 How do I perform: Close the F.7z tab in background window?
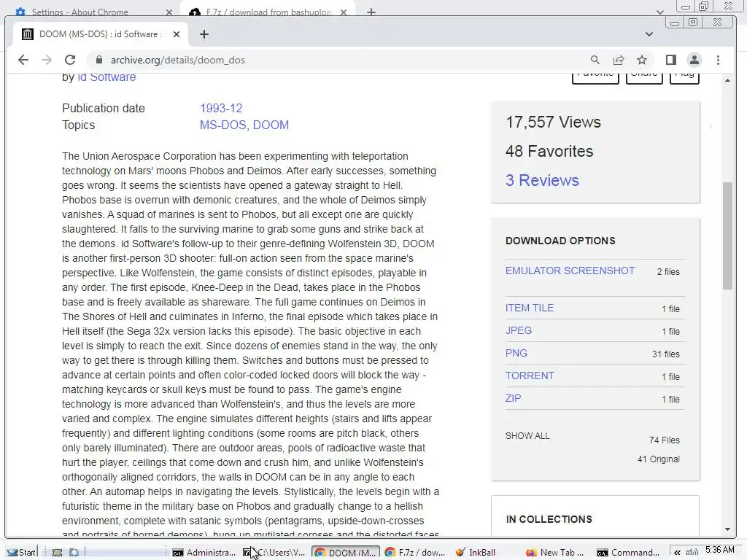(x=344, y=12)
